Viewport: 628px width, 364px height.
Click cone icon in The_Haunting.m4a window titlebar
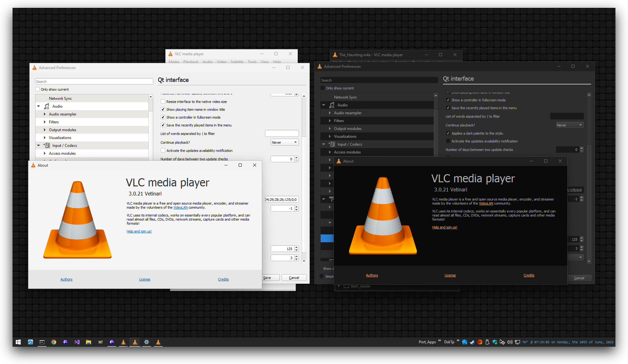pyautogui.click(x=335, y=55)
